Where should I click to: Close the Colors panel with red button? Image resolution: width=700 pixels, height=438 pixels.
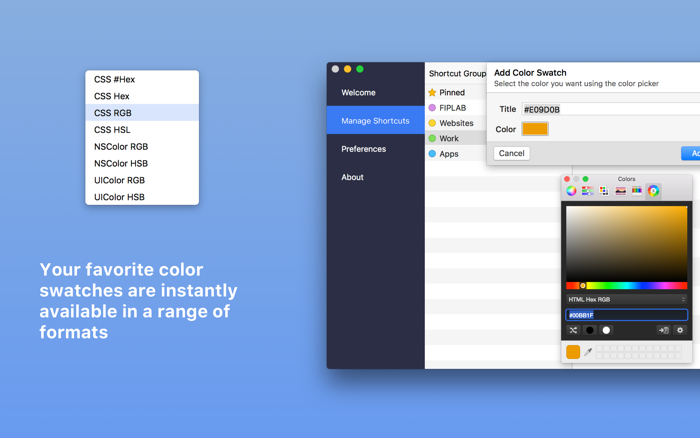567,179
